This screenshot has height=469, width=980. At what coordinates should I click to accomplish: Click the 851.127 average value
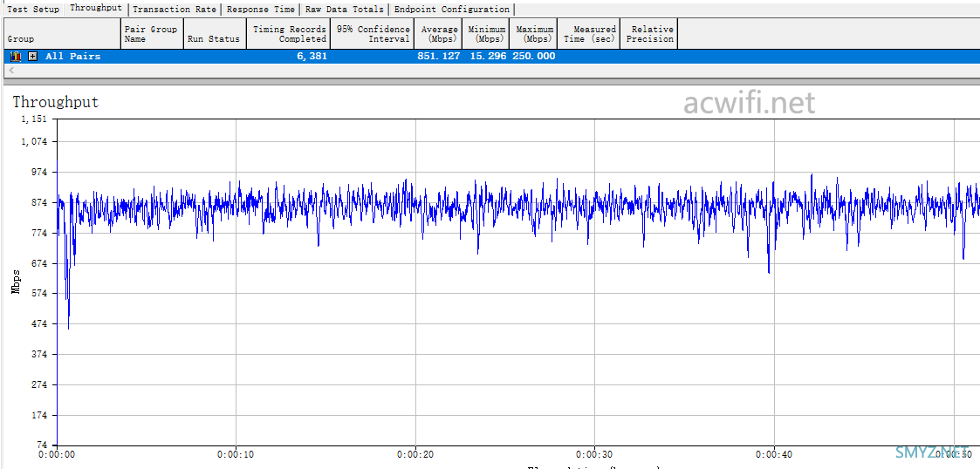(x=438, y=56)
